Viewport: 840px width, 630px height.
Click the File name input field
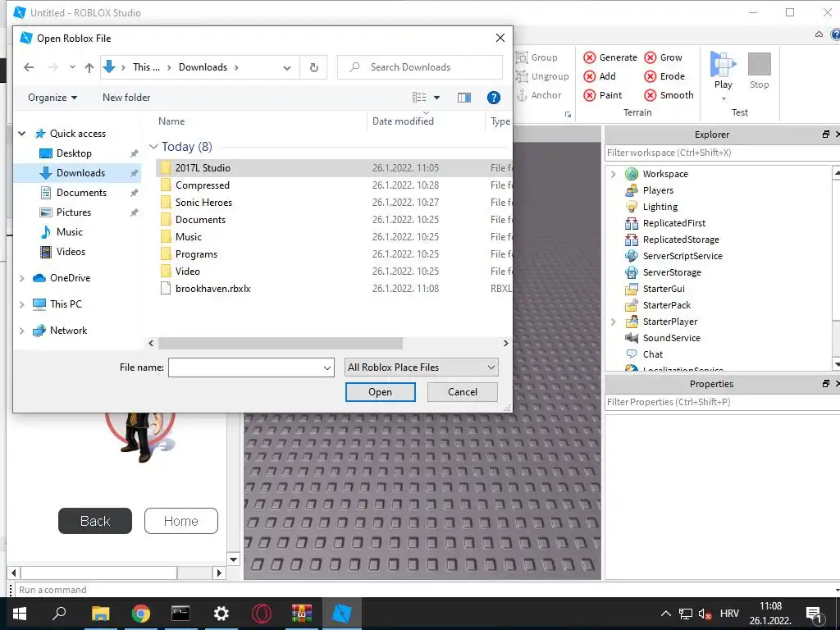coord(245,367)
